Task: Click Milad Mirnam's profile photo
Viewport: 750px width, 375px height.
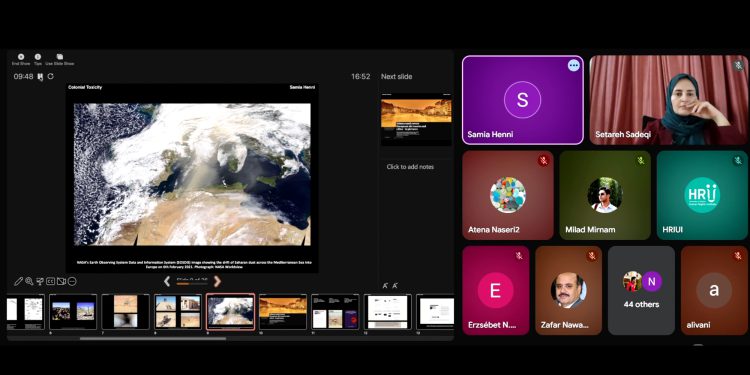Action: point(605,195)
